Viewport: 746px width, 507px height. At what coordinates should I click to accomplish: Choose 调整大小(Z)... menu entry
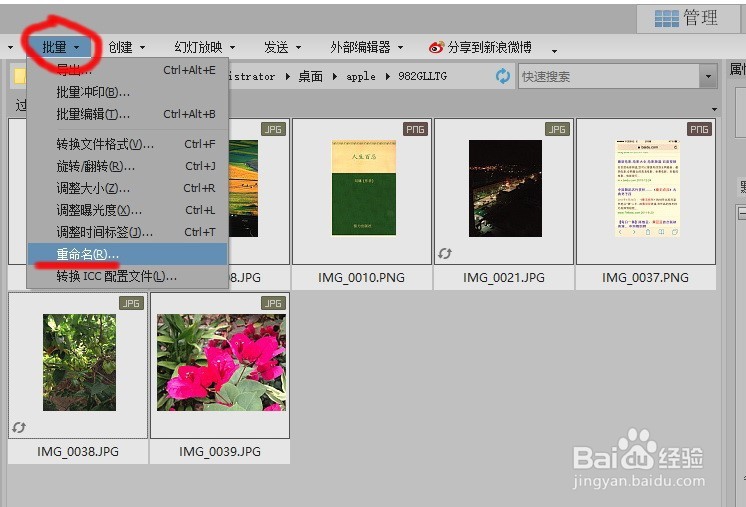128,188
